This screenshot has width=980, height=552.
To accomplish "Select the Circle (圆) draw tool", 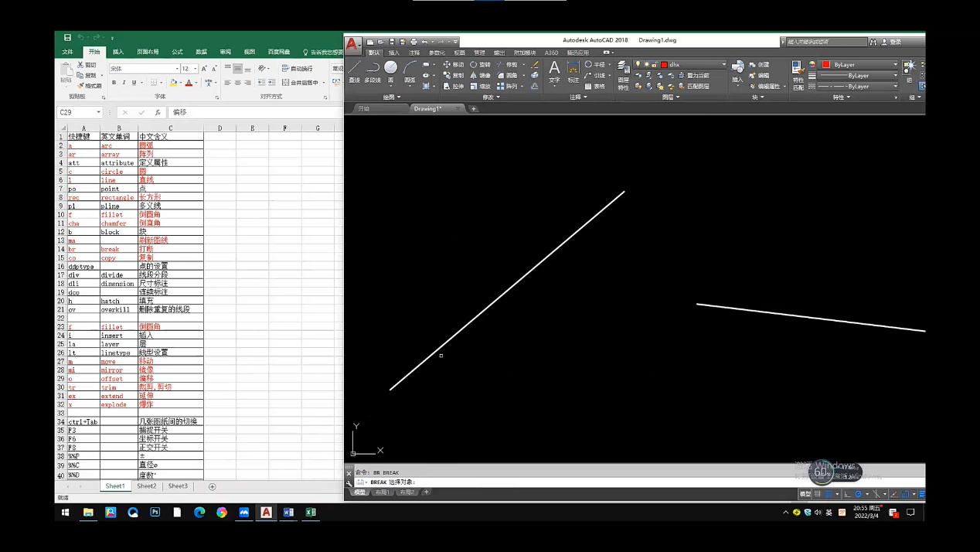I will pos(391,69).
